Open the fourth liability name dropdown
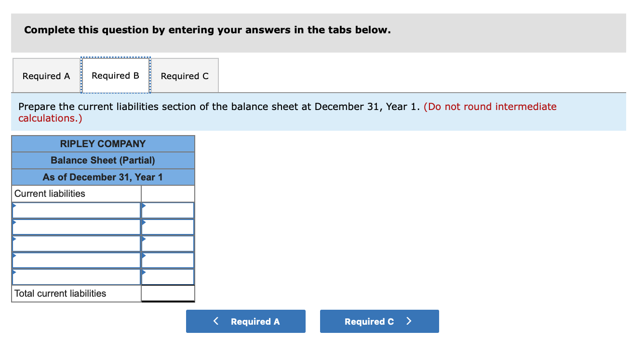Viewport: 644px width, 357px height. pyautogui.click(x=76, y=260)
